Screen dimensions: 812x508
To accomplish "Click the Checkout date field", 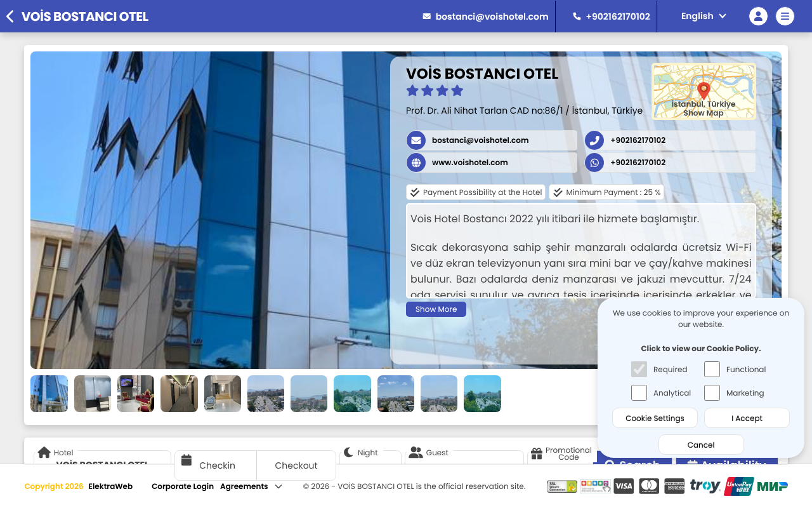I will coord(296,465).
